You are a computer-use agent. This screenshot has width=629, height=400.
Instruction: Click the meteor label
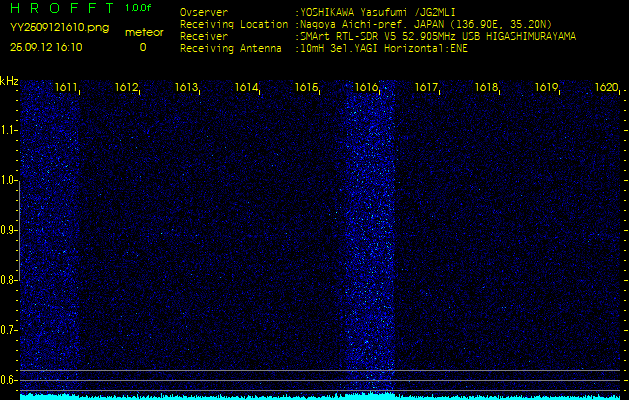pos(144,32)
